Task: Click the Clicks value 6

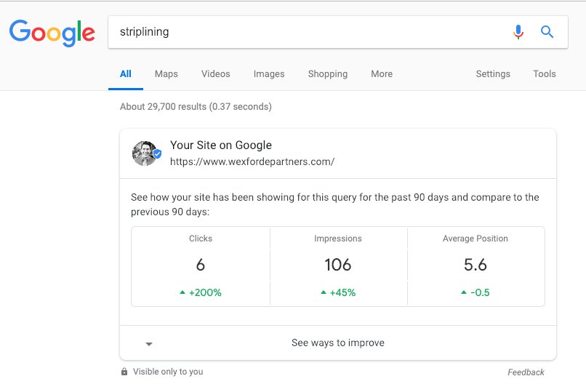Action: [201, 265]
